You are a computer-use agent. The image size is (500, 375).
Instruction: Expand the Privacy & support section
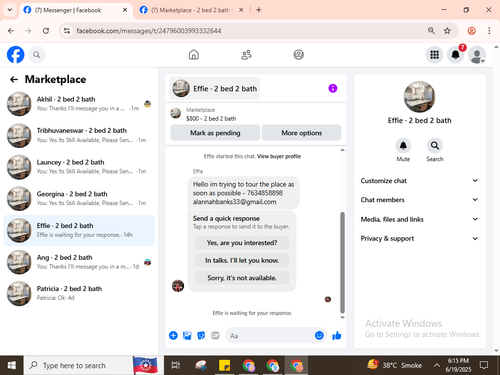tap(419, 238)
